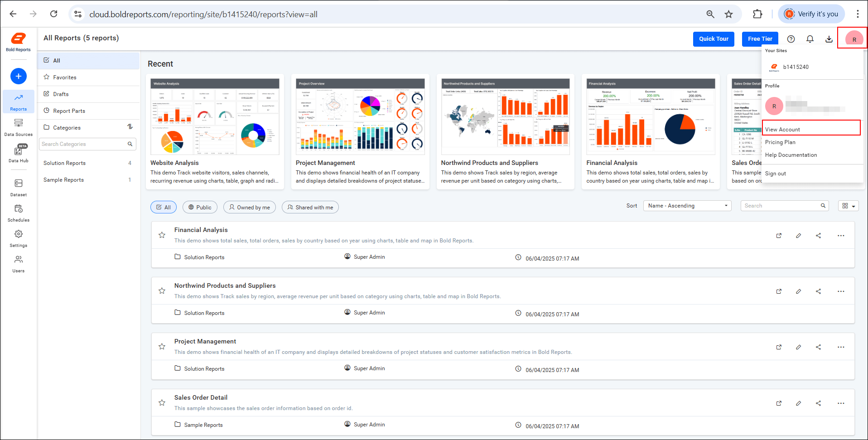
Task: Click the blue plus create button
Action: click(x=19, y=76)
